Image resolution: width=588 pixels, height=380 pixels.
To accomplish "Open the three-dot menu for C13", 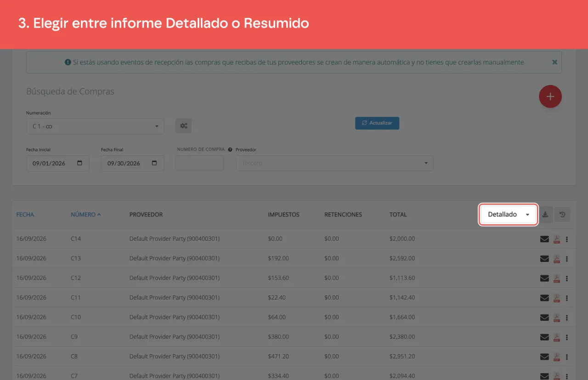I will (567, 259).
